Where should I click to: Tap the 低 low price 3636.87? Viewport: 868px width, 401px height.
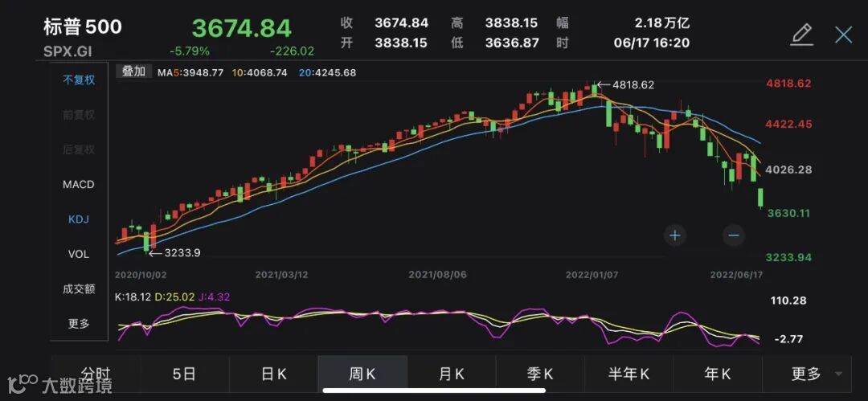coord(512,43)
